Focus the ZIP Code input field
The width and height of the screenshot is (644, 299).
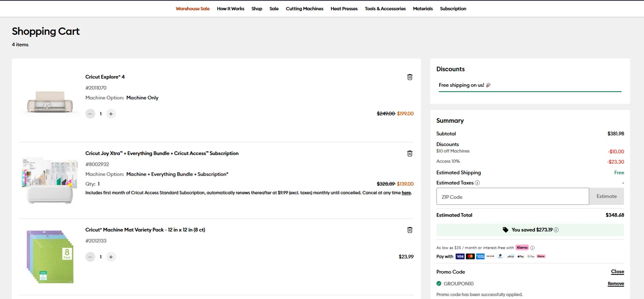[513, 197]
